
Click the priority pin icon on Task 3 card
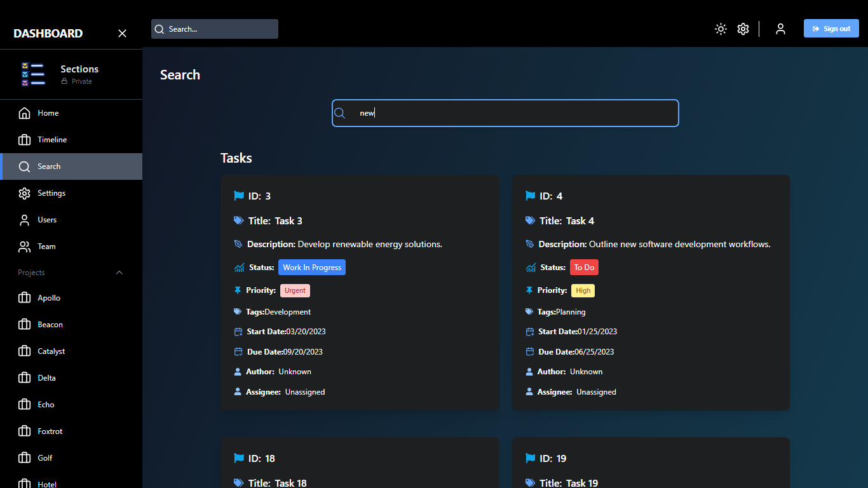238,290
